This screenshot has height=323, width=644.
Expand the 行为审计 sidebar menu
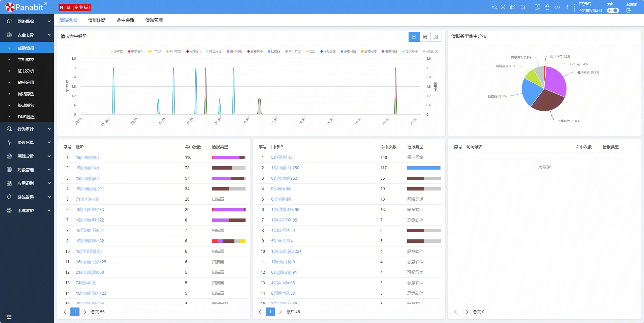(x=27, y=129)
